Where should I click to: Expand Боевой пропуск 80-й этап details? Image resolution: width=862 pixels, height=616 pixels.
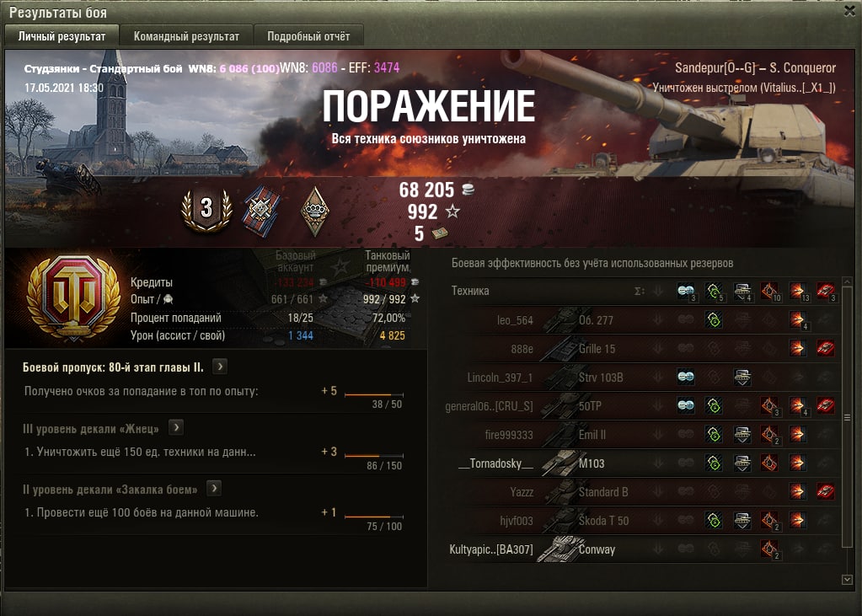[219, 367]
